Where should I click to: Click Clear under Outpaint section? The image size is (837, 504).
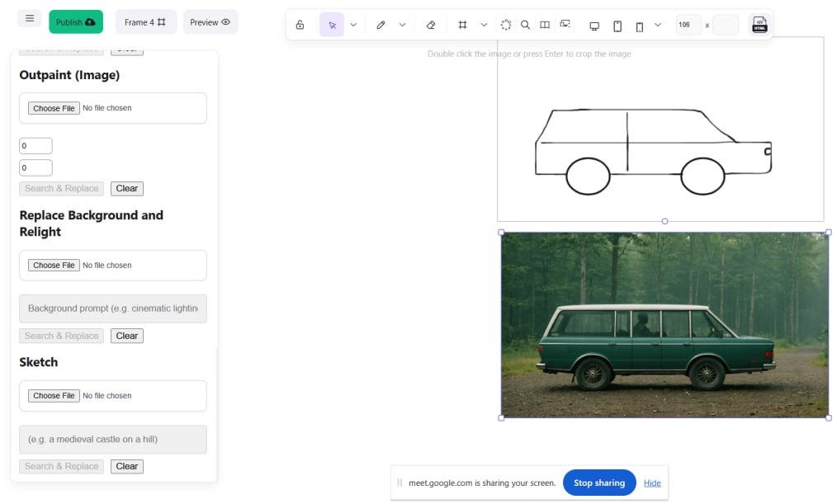(x=127, y=188)
